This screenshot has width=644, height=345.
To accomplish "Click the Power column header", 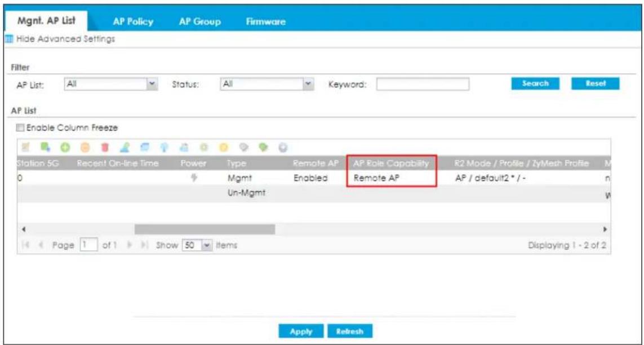I will pyautogui.click(x=193, y=163).
